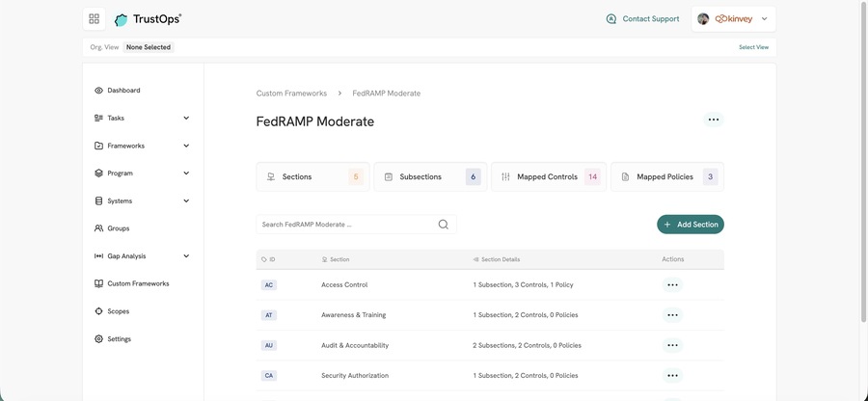Open the FedRAMP Moderate page options menu
This screenshot has height=401, width=868.
pyautogui.click(x=714, y=120)
